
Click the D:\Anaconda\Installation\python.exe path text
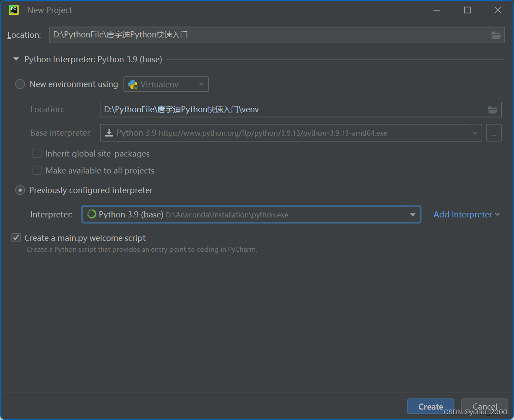coord(227,215)
